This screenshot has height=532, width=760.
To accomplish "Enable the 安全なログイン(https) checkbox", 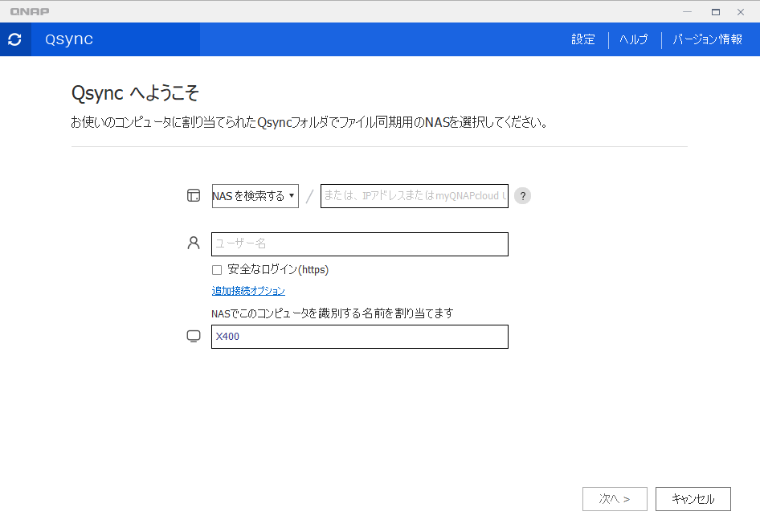I will pos(217,270).
